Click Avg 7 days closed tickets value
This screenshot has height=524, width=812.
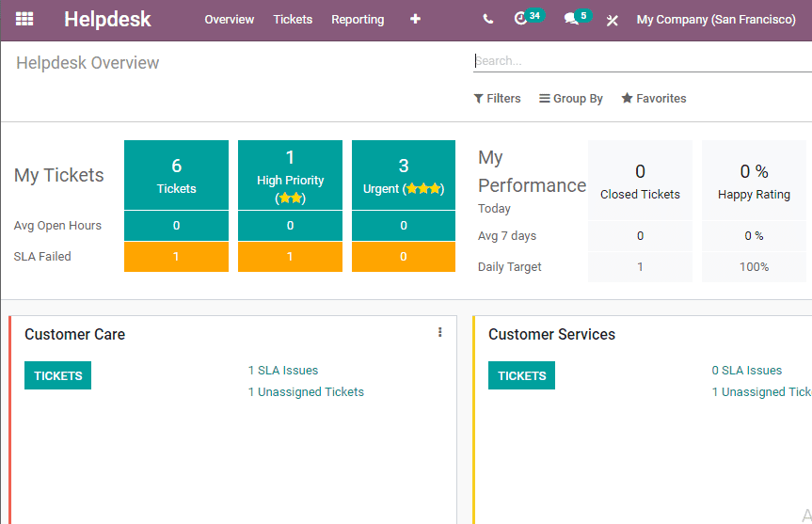click(640, 236)
